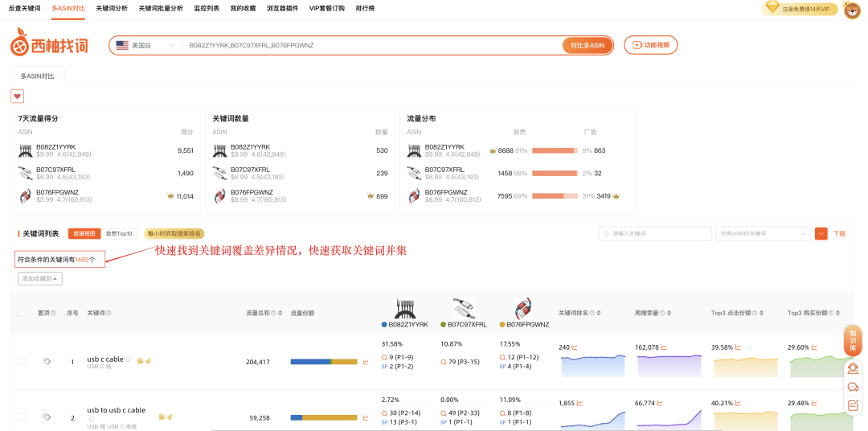Screen dimensions: 868x431
Task: Click help icon beside 关键词 column header
Action: pyautogui.click(x=108, y=314)
